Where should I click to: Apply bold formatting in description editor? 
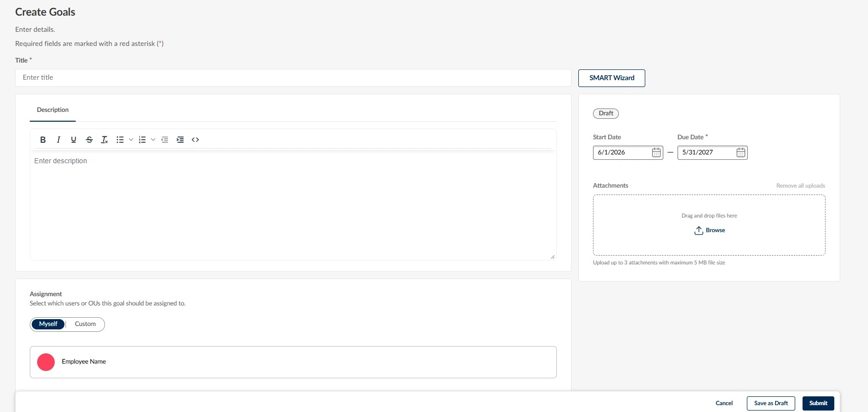point(43,140)
